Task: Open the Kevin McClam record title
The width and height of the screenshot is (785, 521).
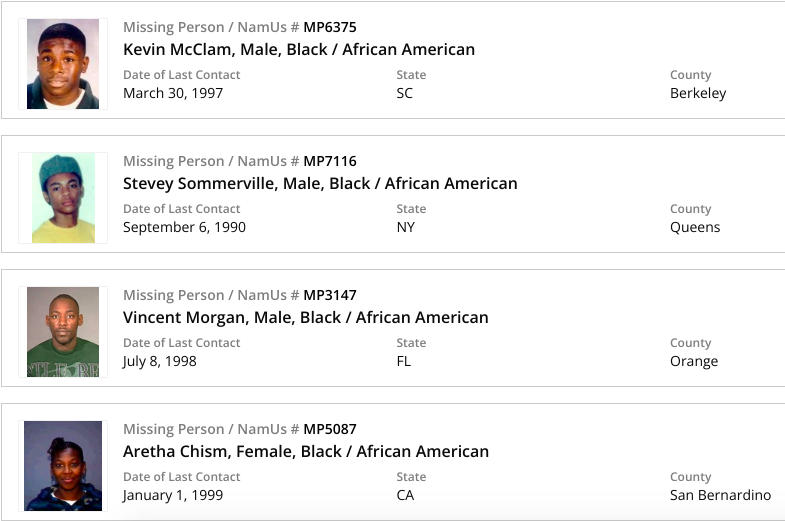Action: coord(299,49)
